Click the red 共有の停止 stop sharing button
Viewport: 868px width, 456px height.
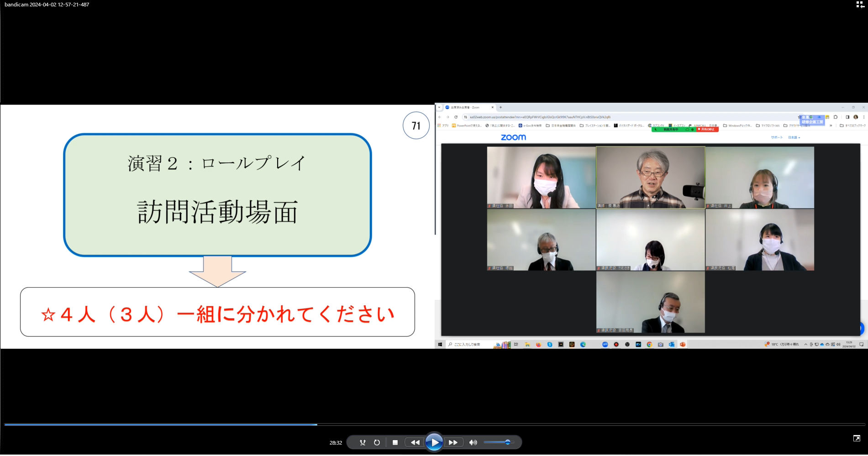click(708, 129)
